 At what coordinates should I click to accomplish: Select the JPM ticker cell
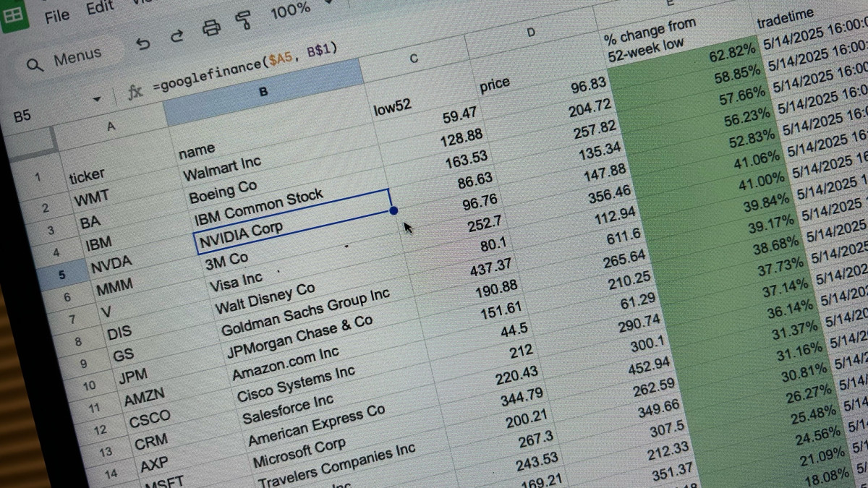[133, 377]
